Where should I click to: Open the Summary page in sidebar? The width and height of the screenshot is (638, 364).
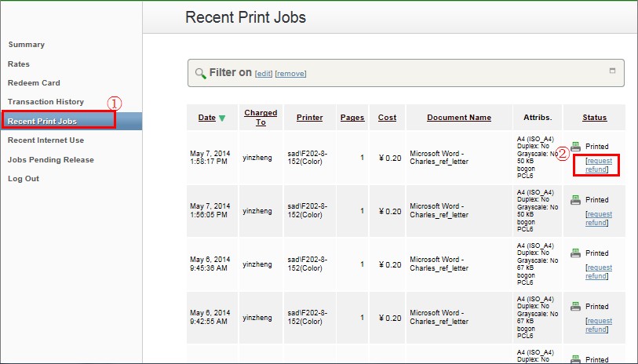pos(27,45)
